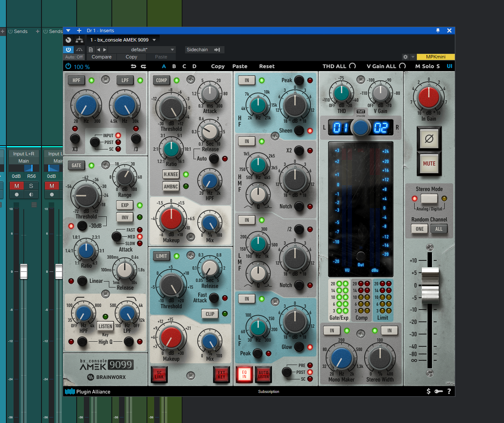Image resolution: width=504 pixels, height=423 pixels.
Task: Load the previous preset
Action: pyautogui.click(x=98, y=50)
